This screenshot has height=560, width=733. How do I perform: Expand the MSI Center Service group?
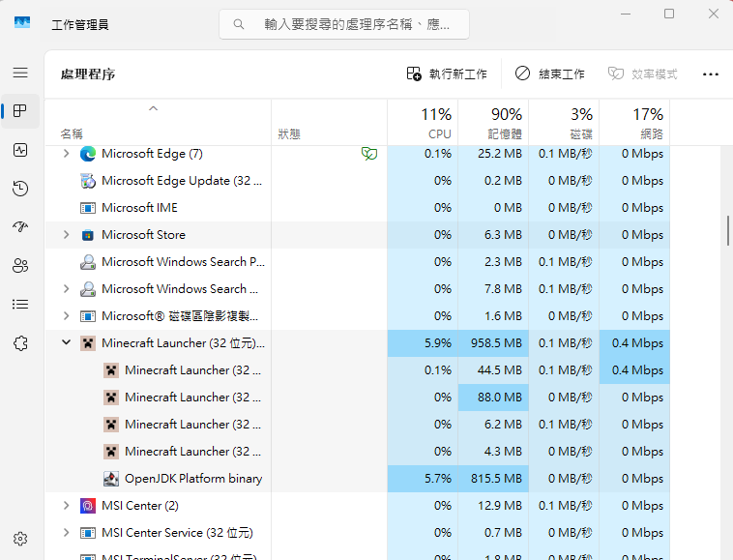[67, 532]
